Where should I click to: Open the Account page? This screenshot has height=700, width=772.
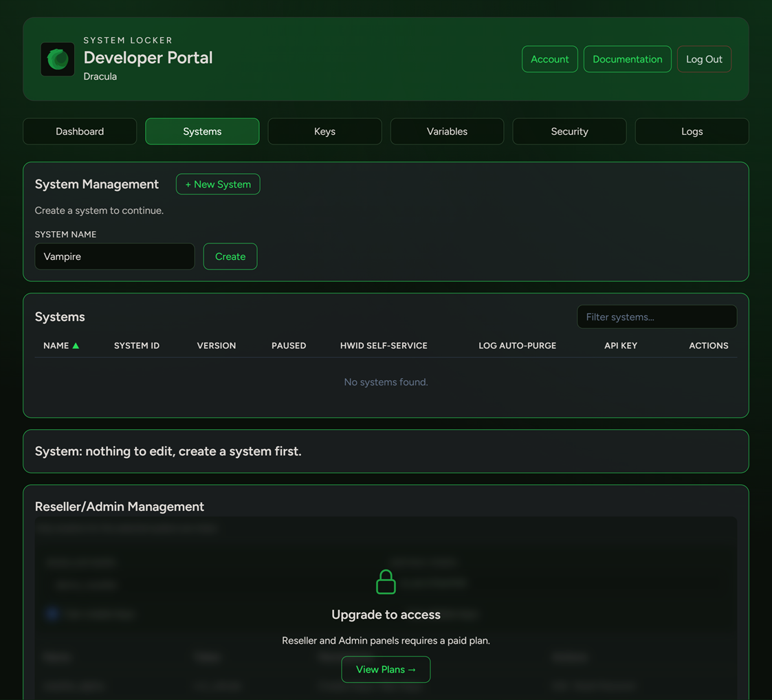coord(549,59)
